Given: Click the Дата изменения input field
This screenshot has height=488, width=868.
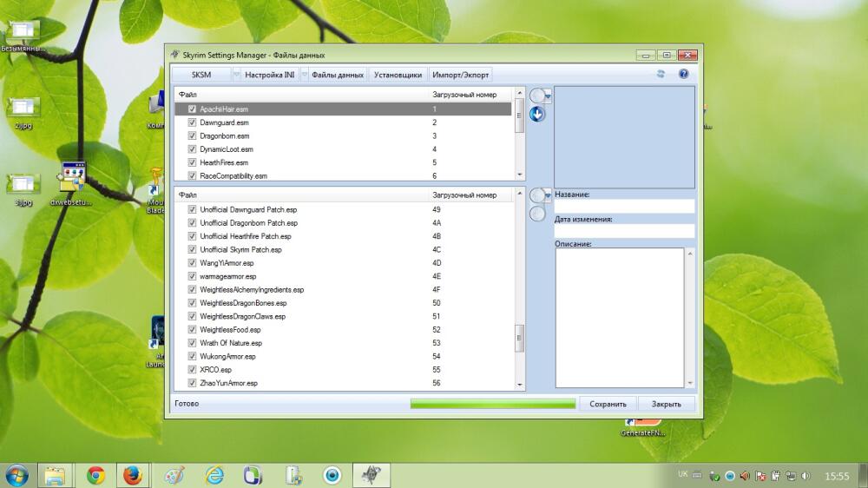Looking at the screenshot, I should tap(624, 231).
